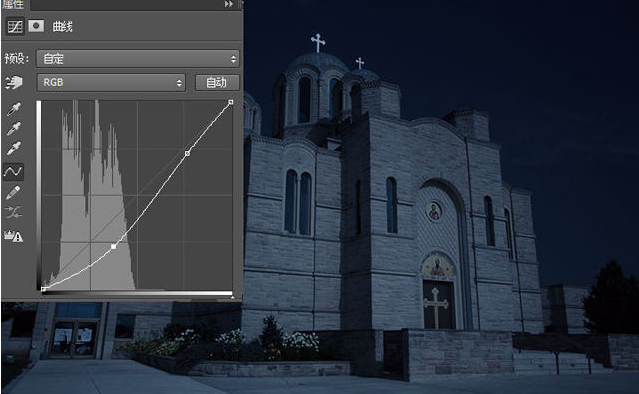Click the smooth curve values icon
The width and height of the screenshot is (639, 394).
point(13,213)
